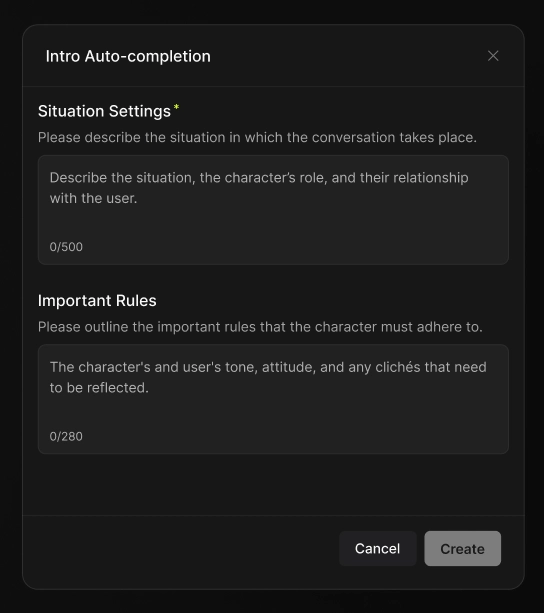Click the empty dialog area below Important Rules box
Viewport: 544px width, 613px height.
tap(273, 485)
